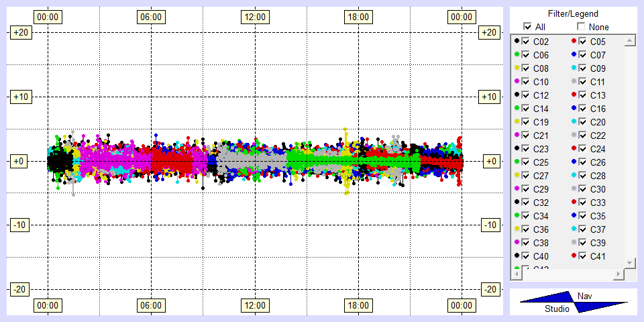Enable the All filter checkbox
The image size is (644, 322).
coord(527,27)
